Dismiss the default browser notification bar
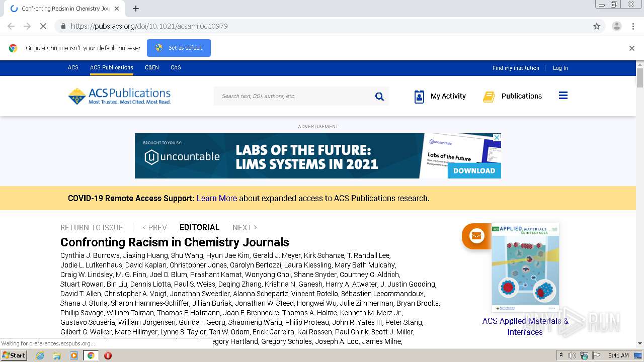The height and width of the screenshot is (362, 644). click(632, 48)
